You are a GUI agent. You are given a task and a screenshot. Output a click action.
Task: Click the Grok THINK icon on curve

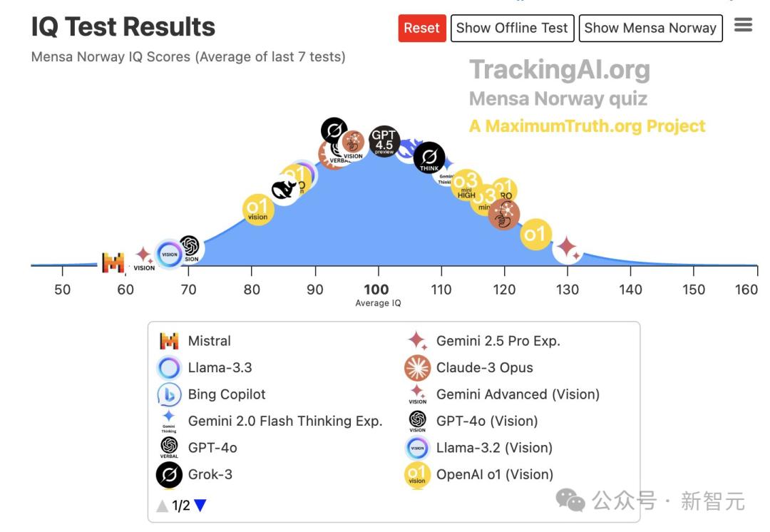(x=429, y=158)
